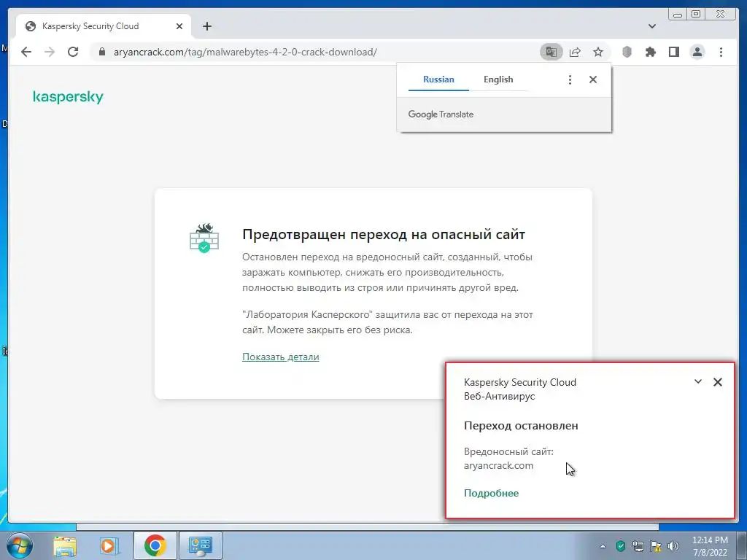Click the Chrome taskbar icon
The height and width of the screenshot is (560, 747).
click(x=155, y=545)
